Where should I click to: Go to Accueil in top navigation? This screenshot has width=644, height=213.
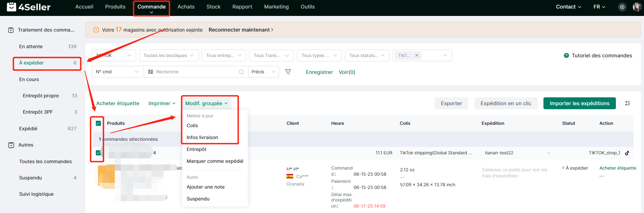(x=84, y=7)
